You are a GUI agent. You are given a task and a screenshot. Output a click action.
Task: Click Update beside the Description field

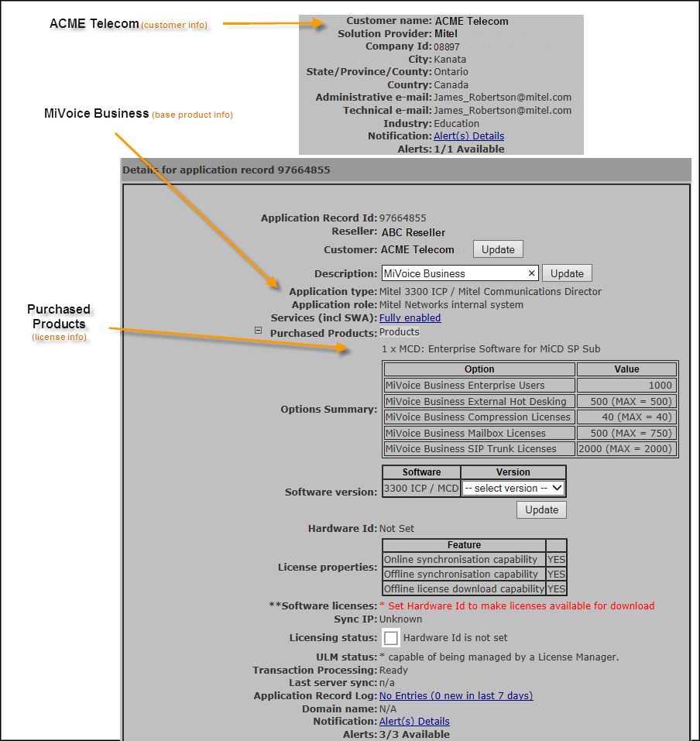[567, 273]
